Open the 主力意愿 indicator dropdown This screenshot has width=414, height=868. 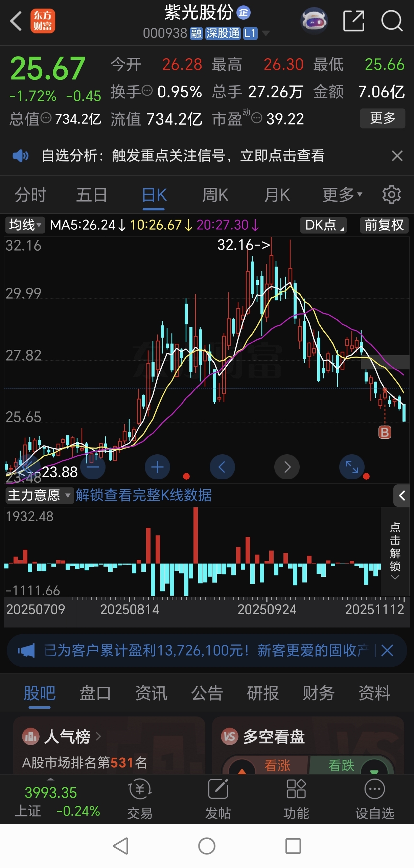(x=39, y=495)
